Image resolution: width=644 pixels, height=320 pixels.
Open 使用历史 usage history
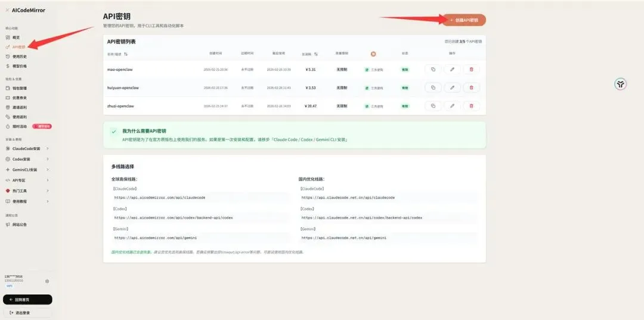20,57
